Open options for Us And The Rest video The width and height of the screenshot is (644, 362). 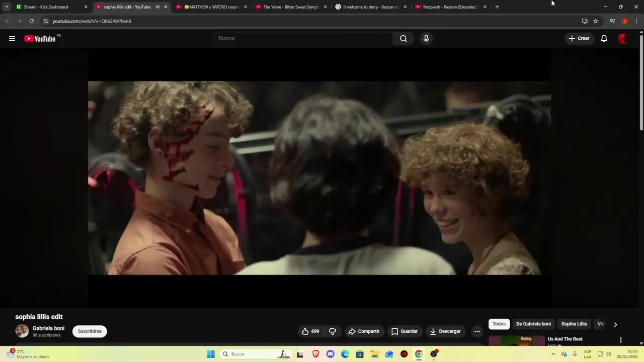tap(620, 340)
